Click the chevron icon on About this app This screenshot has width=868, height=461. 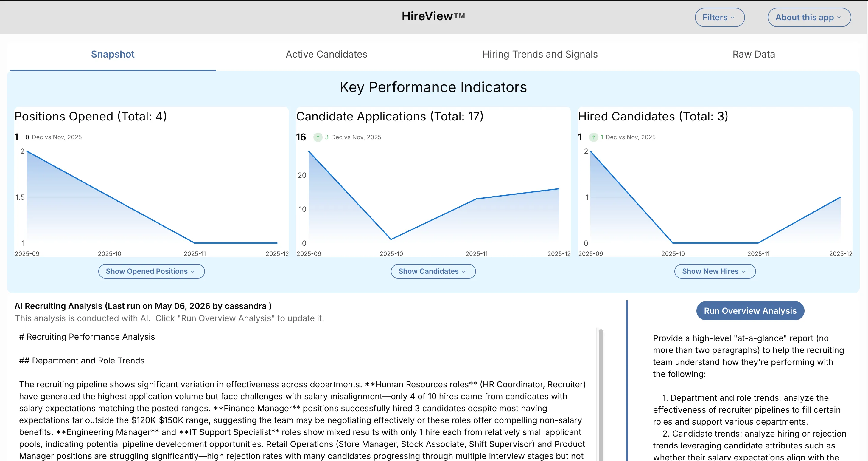pyautogui.click(x=839, y=18)
